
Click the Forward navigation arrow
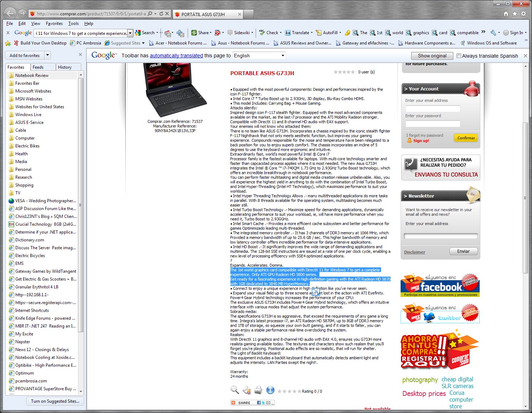[22, 14]
